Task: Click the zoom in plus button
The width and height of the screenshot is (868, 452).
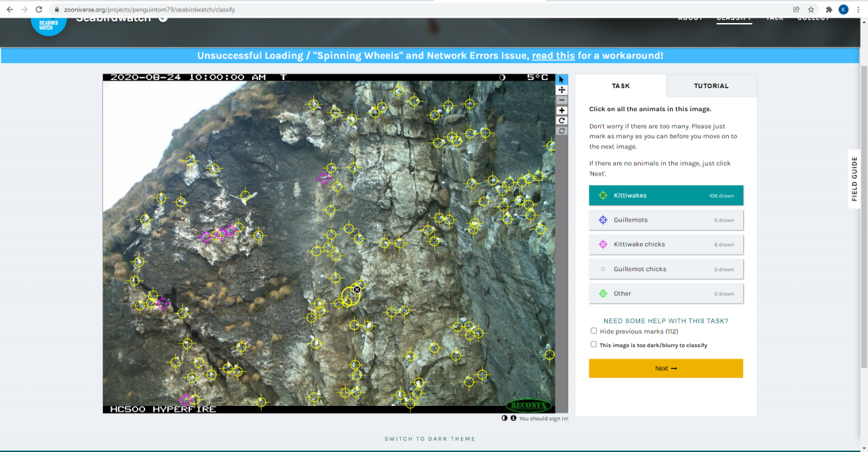Action: coord(561,110)
